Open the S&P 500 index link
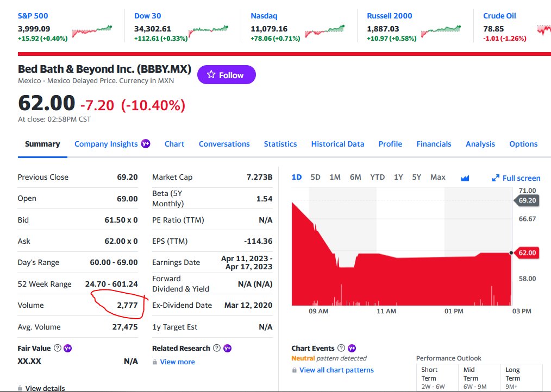This screenshot has height=392, width=551. (x=33, y=16)
